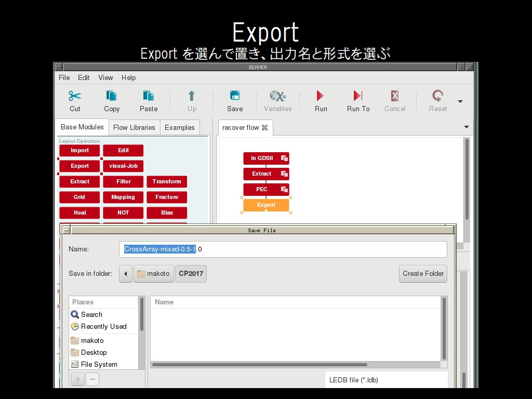Image resolution: width=532 pixels, height=399 pixels.
Task: Select the Mapping module
Action: tap(123, 197)
